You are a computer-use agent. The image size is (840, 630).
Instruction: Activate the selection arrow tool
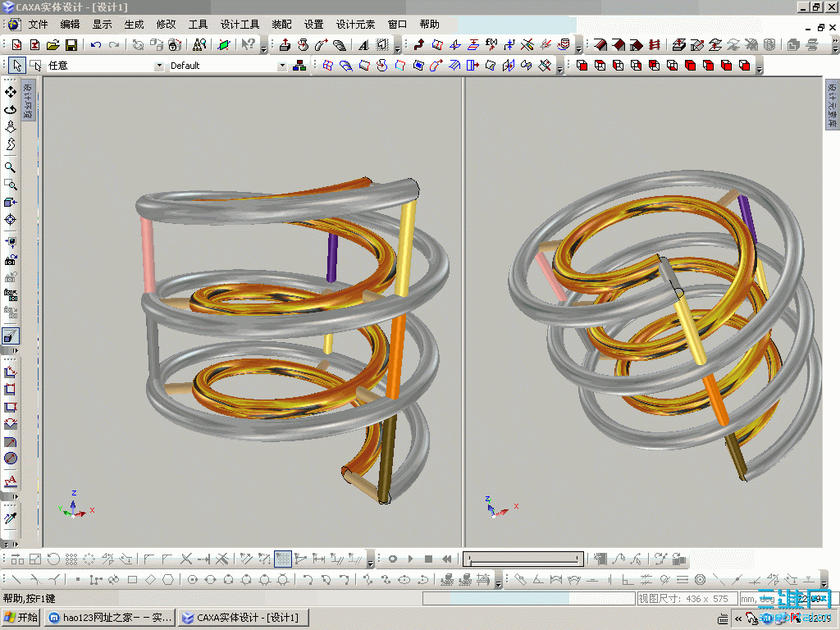coord(17,66)
